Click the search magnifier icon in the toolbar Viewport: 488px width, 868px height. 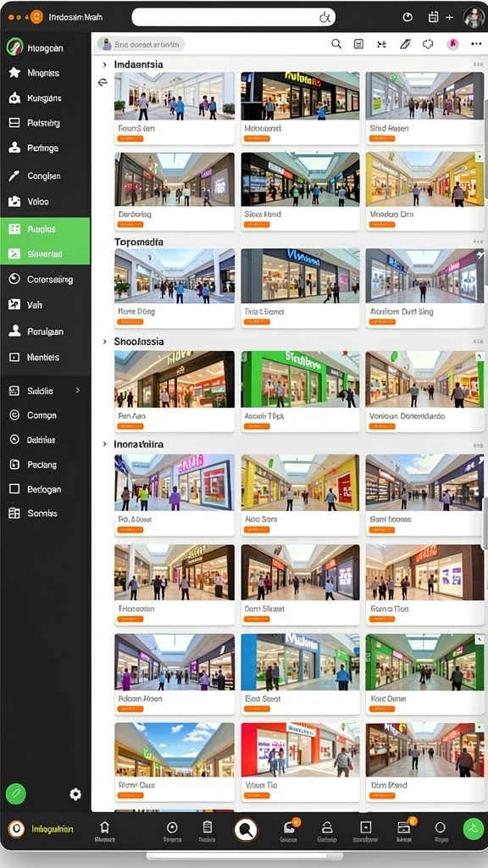[x=335, y=44]
